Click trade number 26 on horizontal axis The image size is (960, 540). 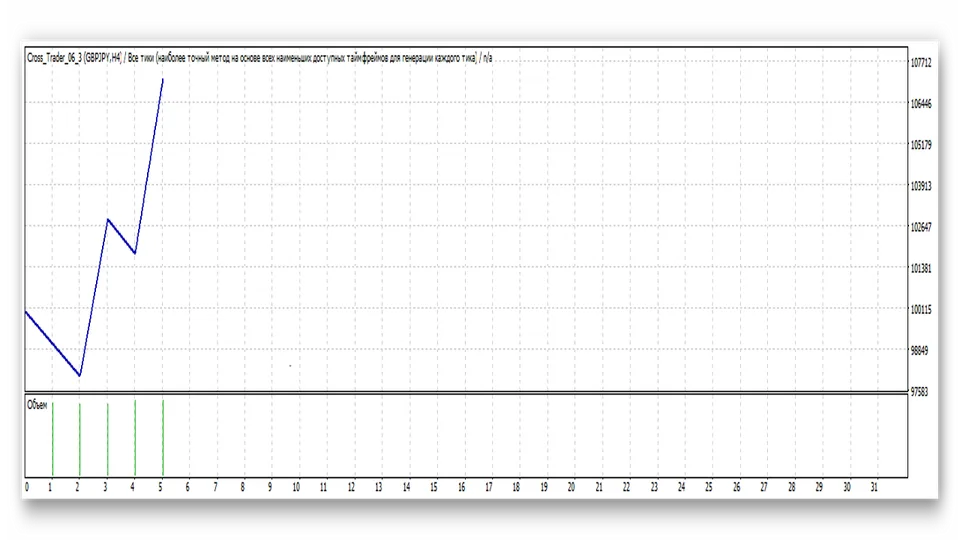(737, 487)
